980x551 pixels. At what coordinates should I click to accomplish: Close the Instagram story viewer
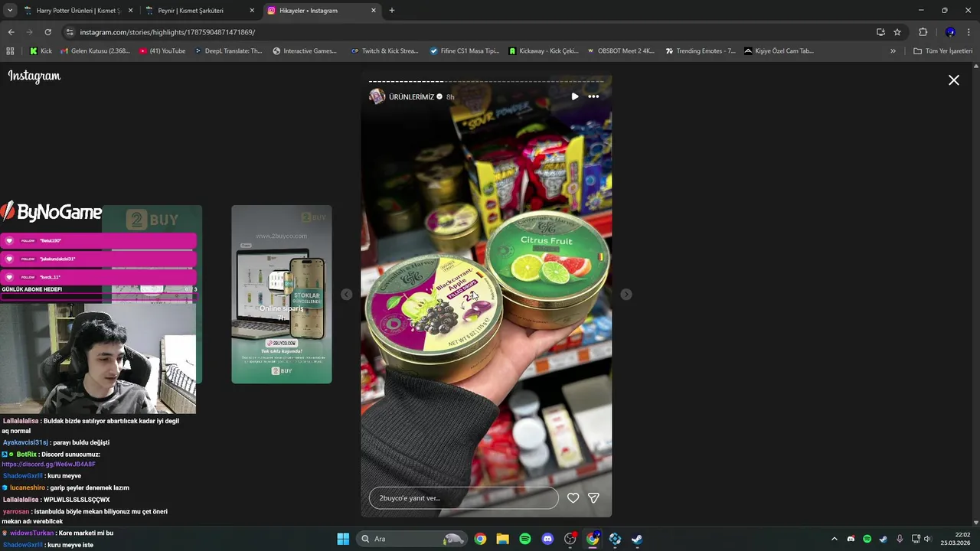[954, 80]
